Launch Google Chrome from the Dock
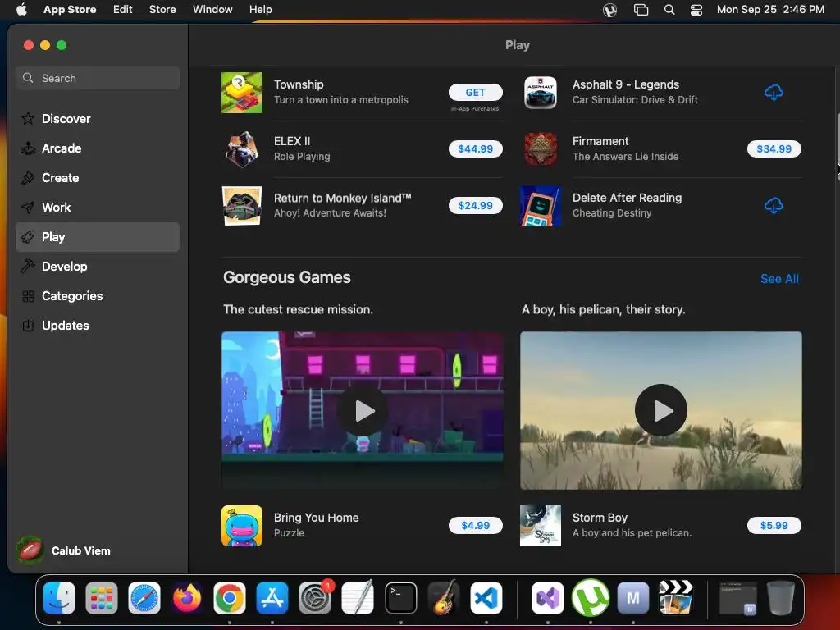840x630 pixels. click(x=230, y=598)
